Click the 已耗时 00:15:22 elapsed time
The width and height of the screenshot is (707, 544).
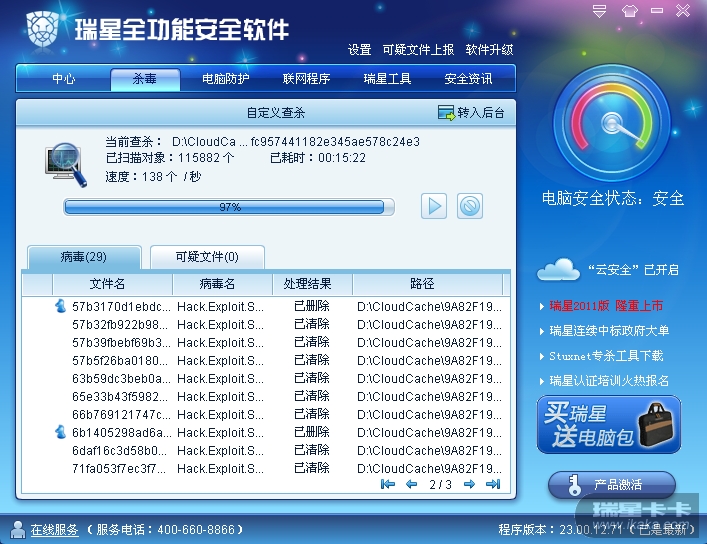pyautogui.click(x=318, y=158)
